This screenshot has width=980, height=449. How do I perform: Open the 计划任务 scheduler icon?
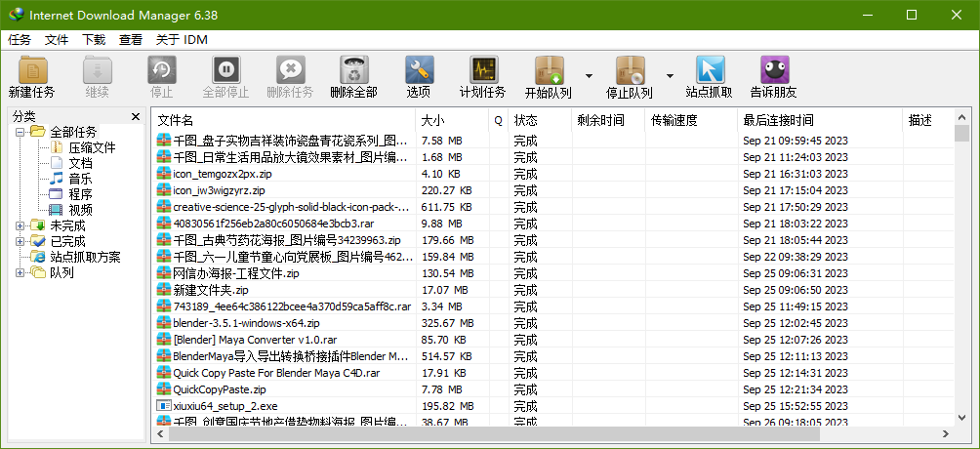[x=484, y=70]
